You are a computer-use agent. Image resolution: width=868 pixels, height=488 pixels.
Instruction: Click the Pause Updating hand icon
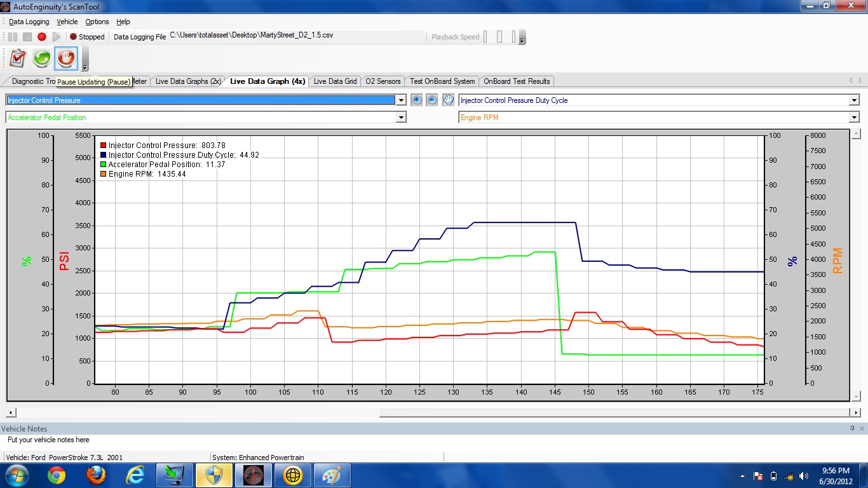pos(66,58)
